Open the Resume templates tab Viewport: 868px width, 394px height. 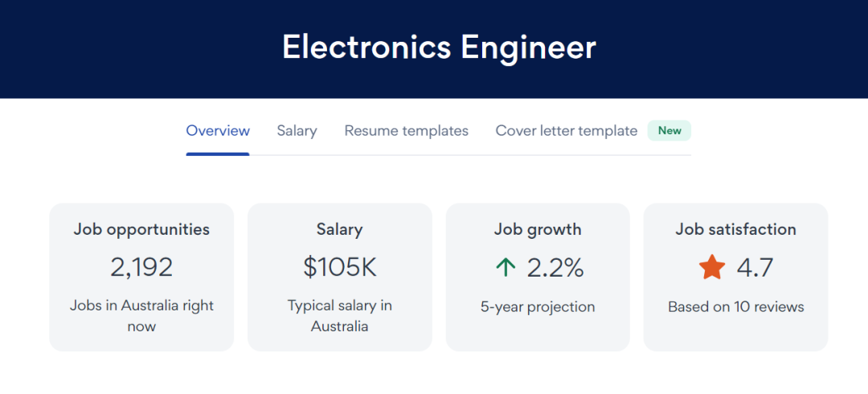(x=406, y=130)
